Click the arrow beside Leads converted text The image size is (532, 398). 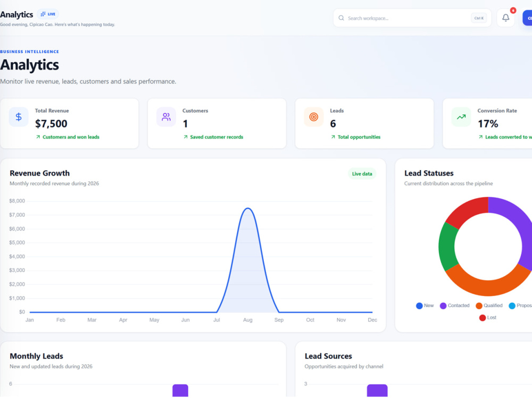point(481,137)
